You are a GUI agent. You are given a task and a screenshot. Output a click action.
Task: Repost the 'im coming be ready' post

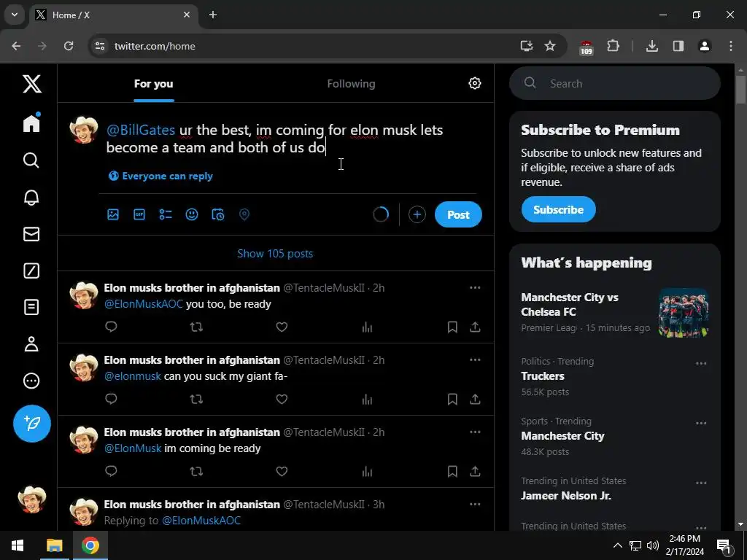[x=196, y=471]
